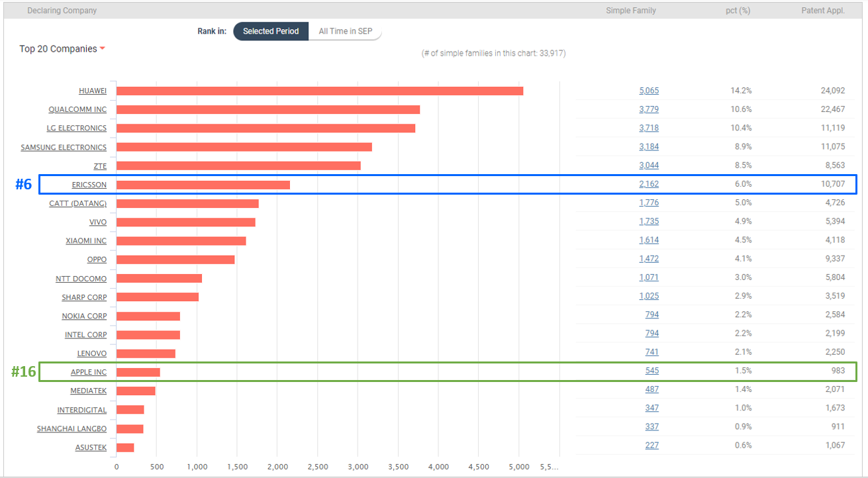Open the CATT (DATANG) company link

point(78,203)
